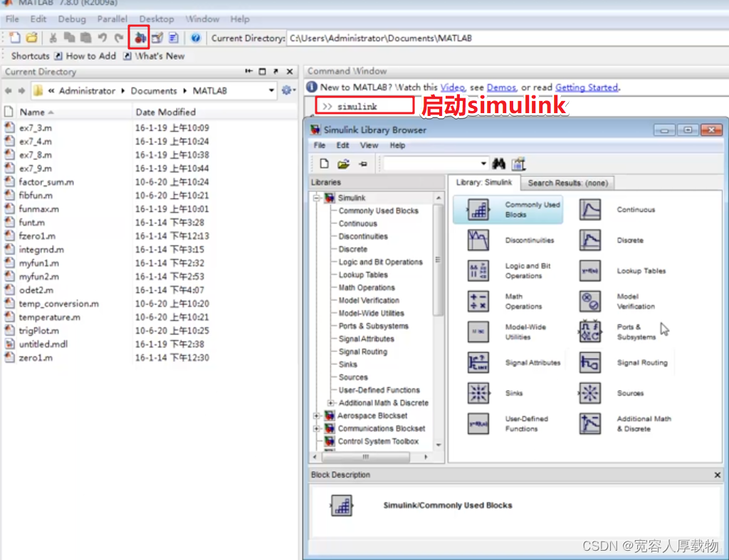Image resolution: width=729 pixels, height=560 pixels.
Task: Open MATLAB Debug menu
Action: 72,19
